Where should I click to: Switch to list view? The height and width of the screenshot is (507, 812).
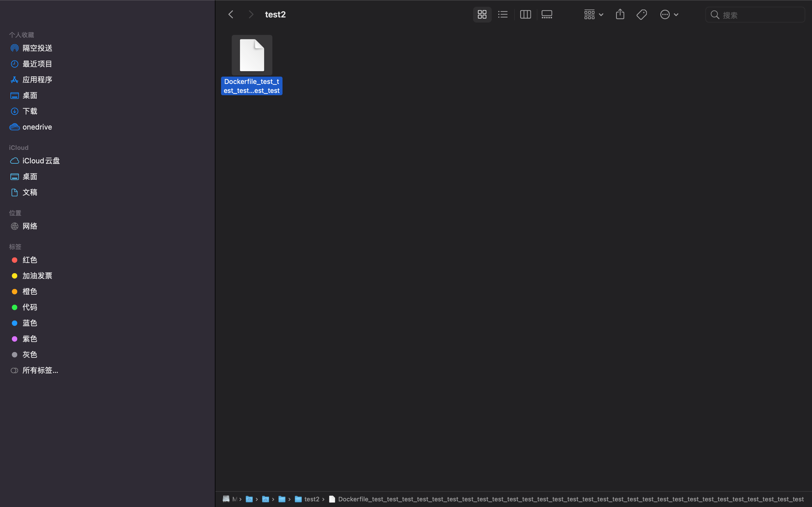pyautogui.click(x=503, y=14)
